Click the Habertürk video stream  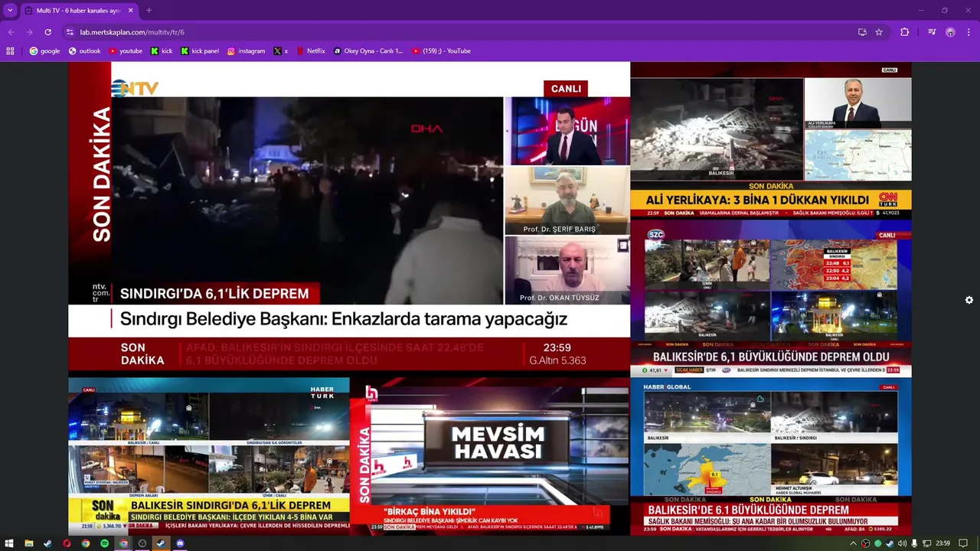(209, 456)
